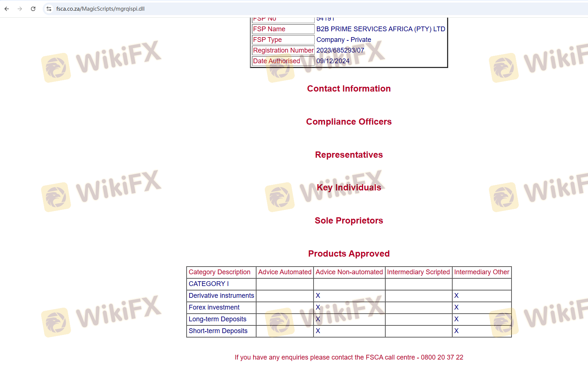Select registration number 2023/685293/07
588x368 pixels.
coord(340,50)
